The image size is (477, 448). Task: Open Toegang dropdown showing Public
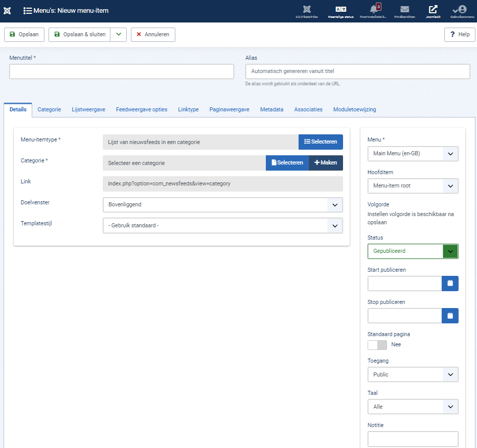click(x=413, y=375)
